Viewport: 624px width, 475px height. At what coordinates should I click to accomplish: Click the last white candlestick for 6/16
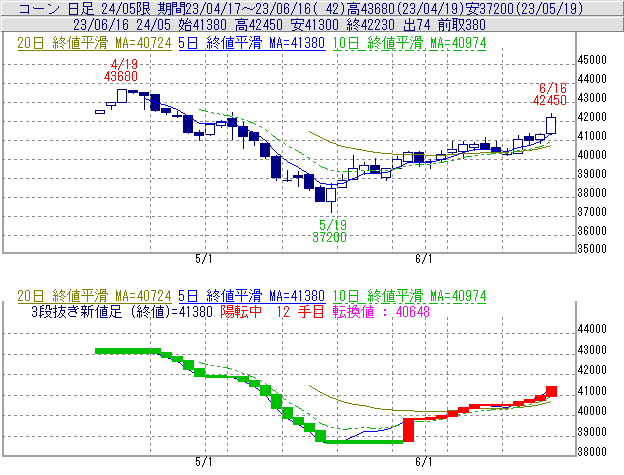(x=551, y=125)
